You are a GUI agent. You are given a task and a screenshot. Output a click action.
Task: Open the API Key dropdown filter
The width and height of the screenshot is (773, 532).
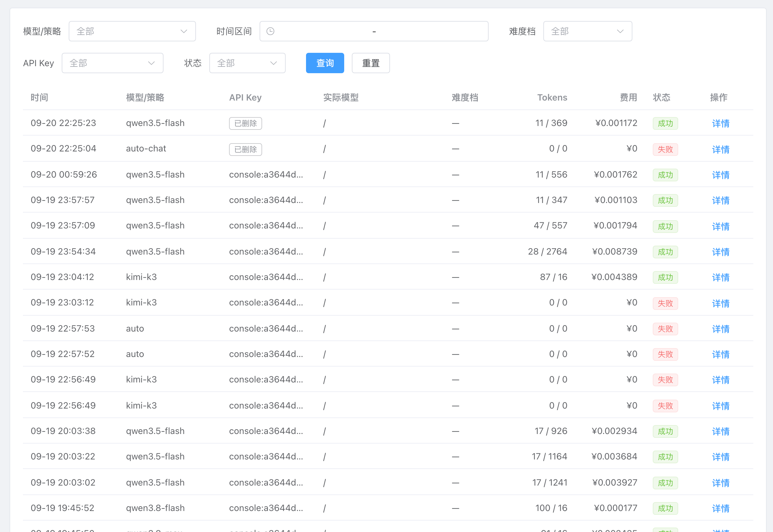[112, 63]
